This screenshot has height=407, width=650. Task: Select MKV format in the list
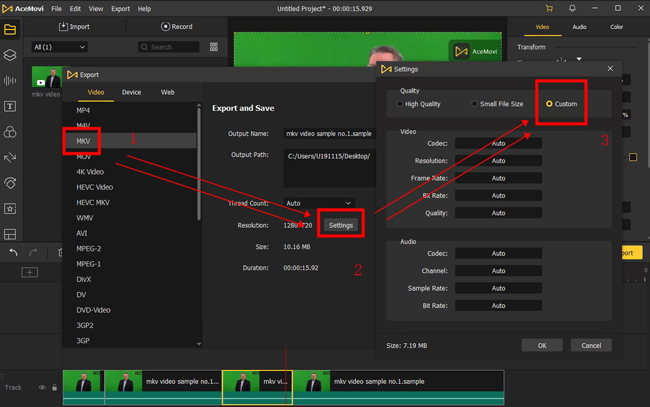129,141
